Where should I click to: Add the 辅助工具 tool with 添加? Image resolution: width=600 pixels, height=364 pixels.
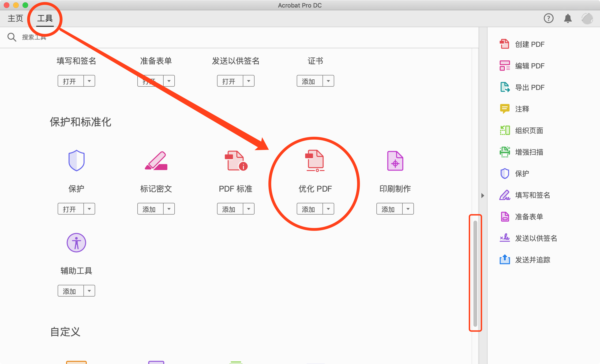71,291
